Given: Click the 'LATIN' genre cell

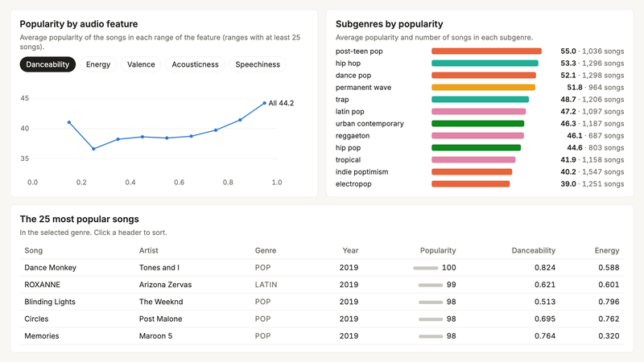Looking at the screenshot, I should (x=266, y=285).
